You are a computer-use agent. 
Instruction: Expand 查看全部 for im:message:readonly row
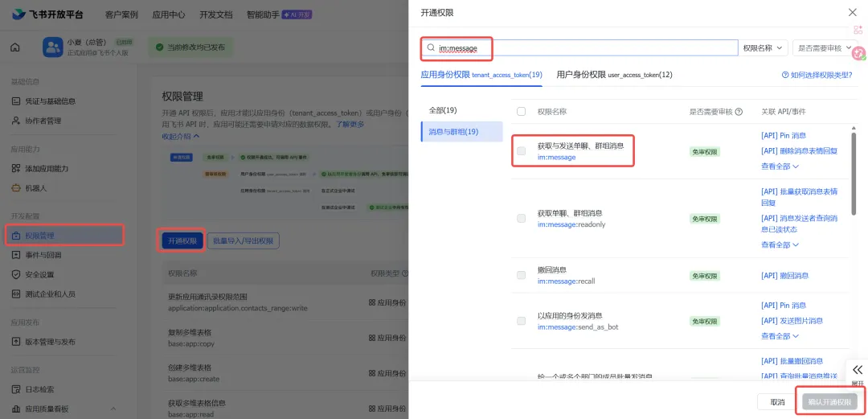(780, 244)
